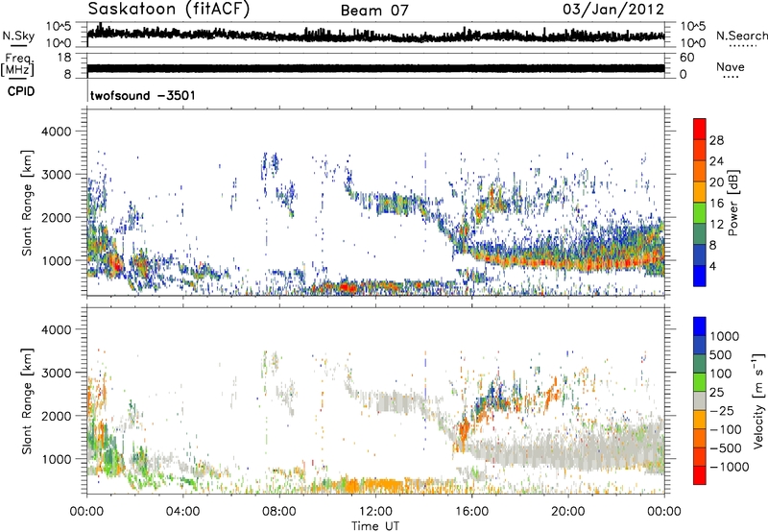Click the blue top of the Velocity colorbar
Viewport: 768px width, 532px height.
coord(700,326)
